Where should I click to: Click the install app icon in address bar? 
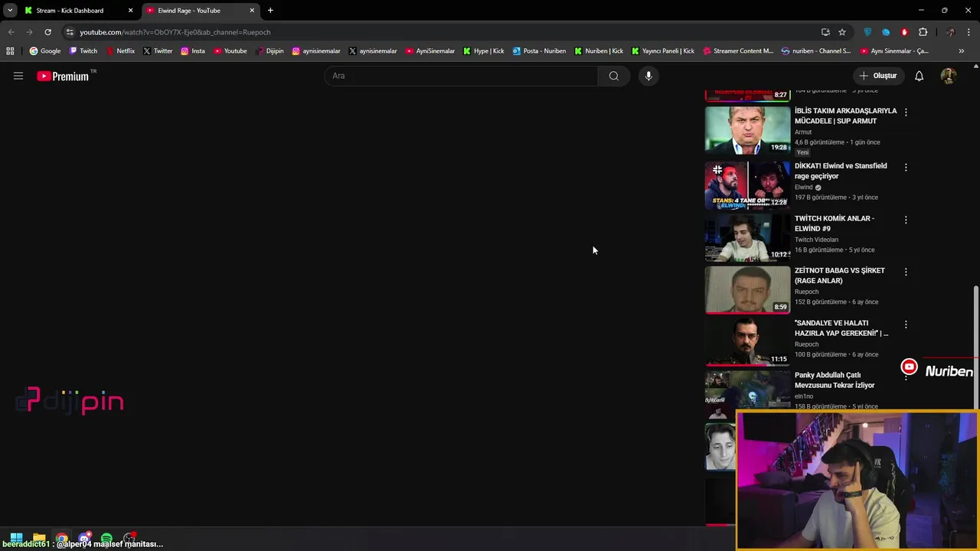tap(825, 32)
